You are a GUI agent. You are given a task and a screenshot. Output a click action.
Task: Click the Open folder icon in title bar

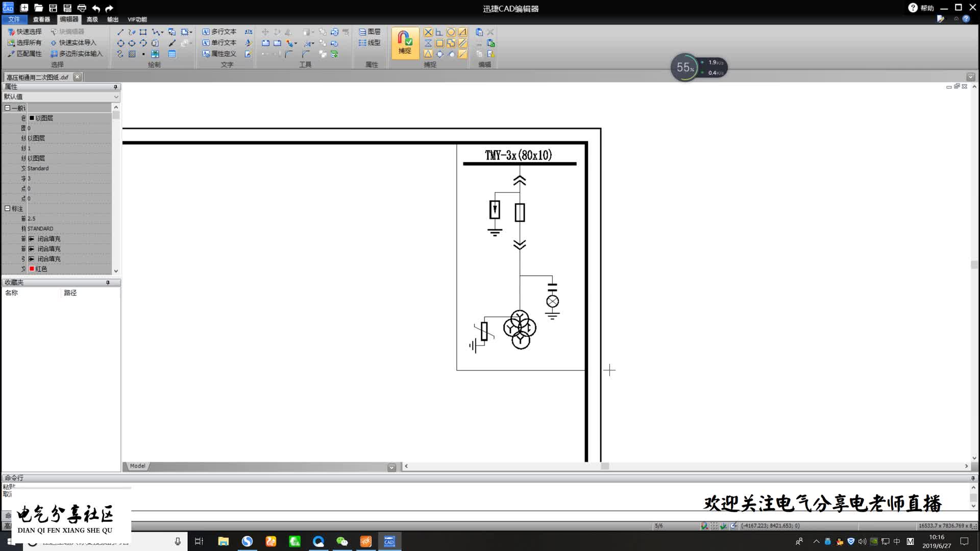point(38,8)
